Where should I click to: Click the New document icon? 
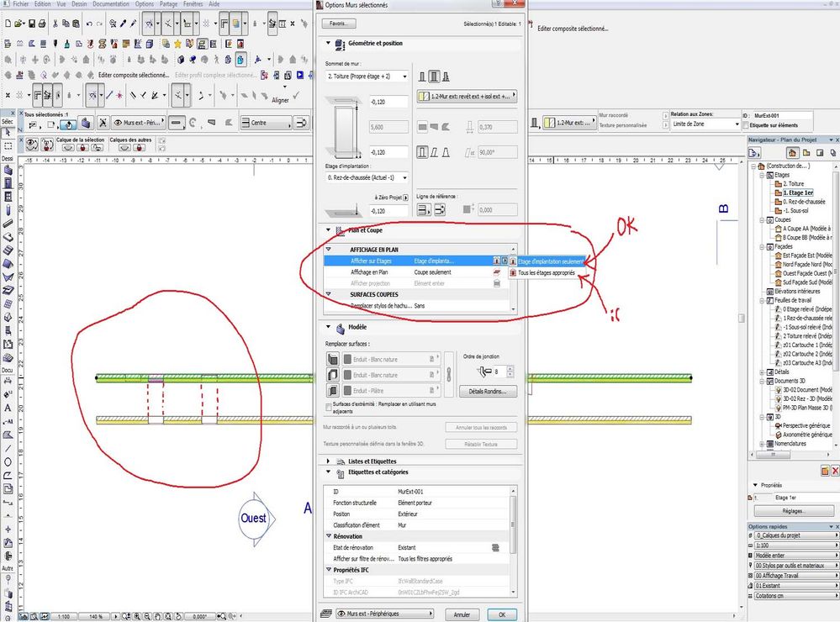coord(8,24)
